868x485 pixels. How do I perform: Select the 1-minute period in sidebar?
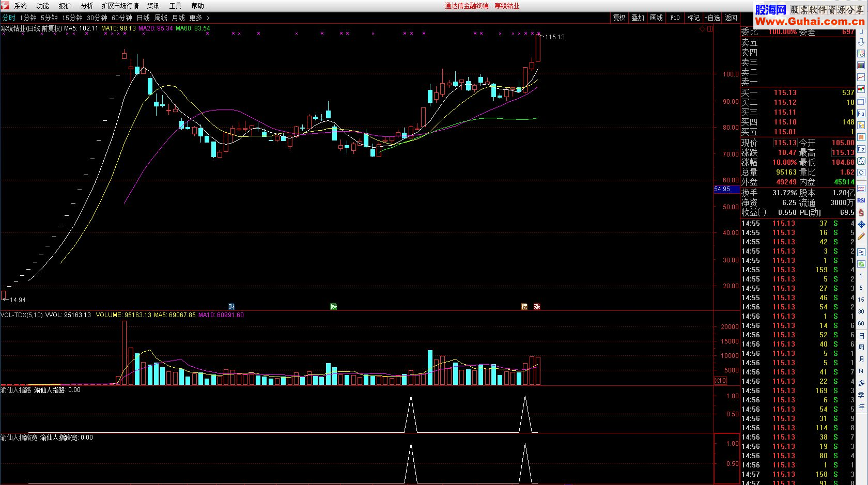pos(861,276)
